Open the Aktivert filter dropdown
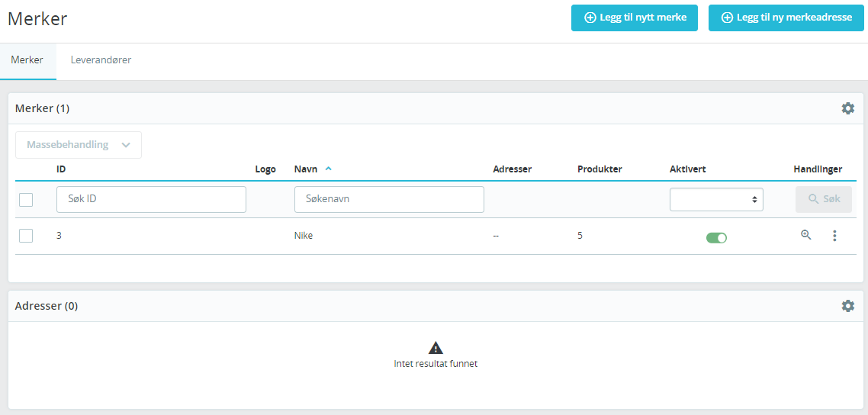 tap(716, 200)
